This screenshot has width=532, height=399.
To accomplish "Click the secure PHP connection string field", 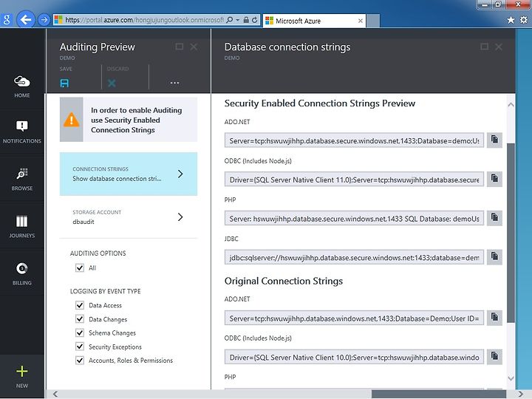I will click(354, 218).
